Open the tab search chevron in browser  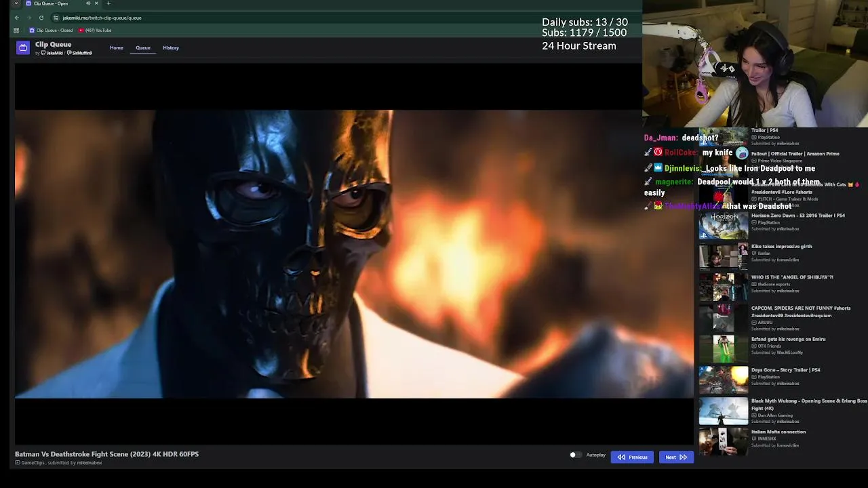coord(16,3)
